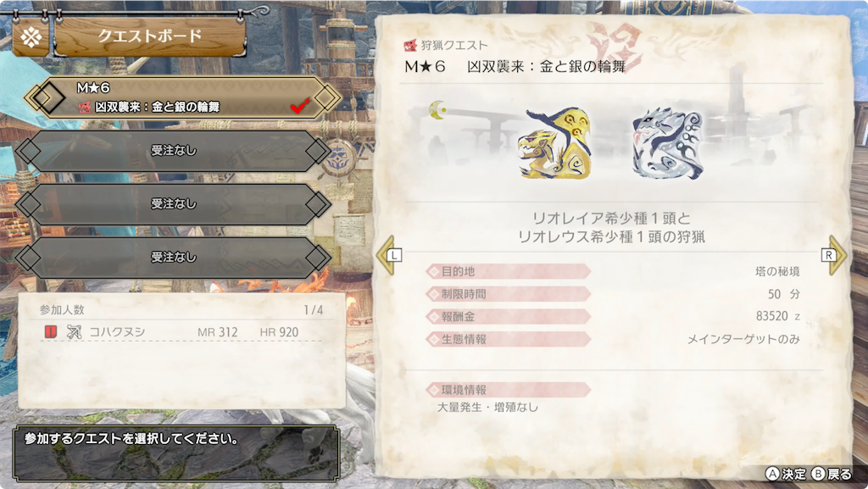The height and width of the screenshot is (489, 868).
Task: Click the Silver Rathalos monster icon
Action: (x=668, y=143)
